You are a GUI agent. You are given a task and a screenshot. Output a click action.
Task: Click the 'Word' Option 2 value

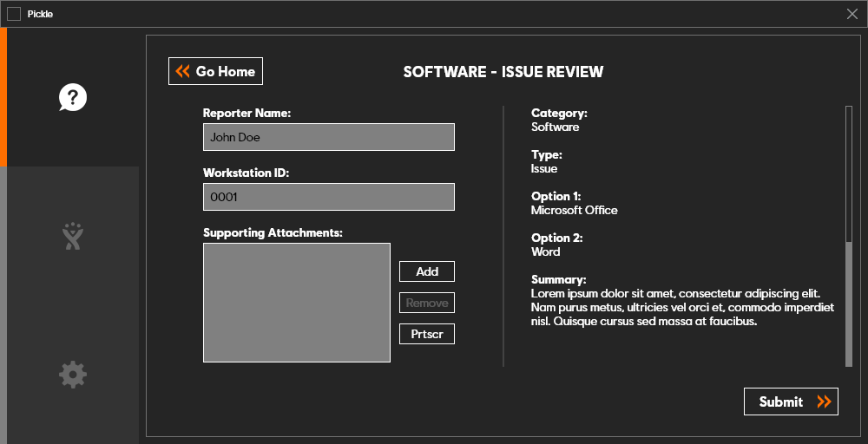coord(545,251)
